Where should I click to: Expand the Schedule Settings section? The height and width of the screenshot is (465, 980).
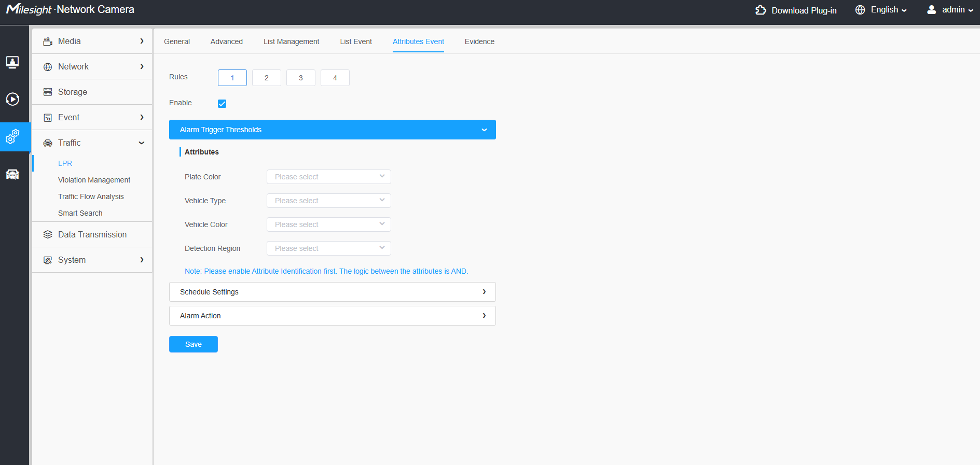click(333, 292)
